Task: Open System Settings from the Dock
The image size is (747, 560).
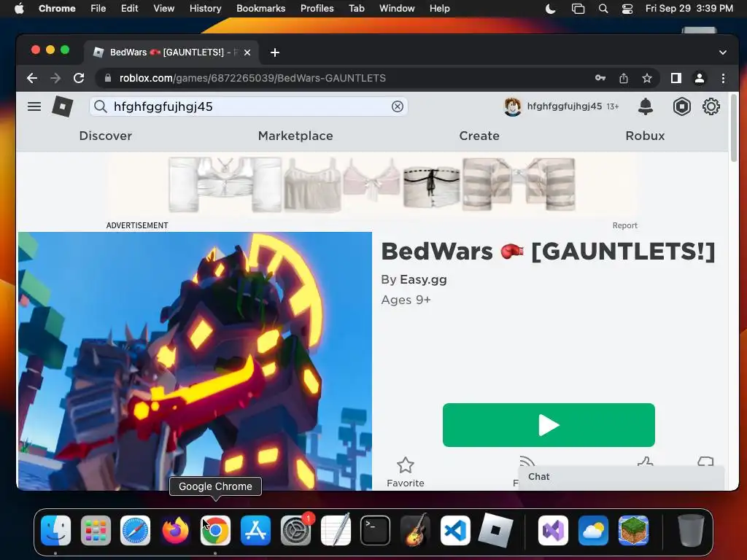Action: click(x=295, y=530)
